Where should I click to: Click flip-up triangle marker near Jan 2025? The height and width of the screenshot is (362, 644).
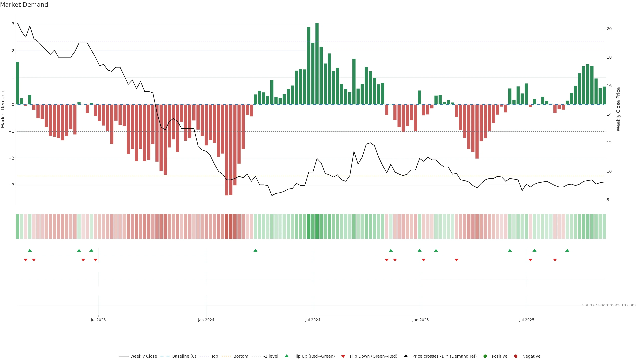pyautogui.click(x=419, y=250)
